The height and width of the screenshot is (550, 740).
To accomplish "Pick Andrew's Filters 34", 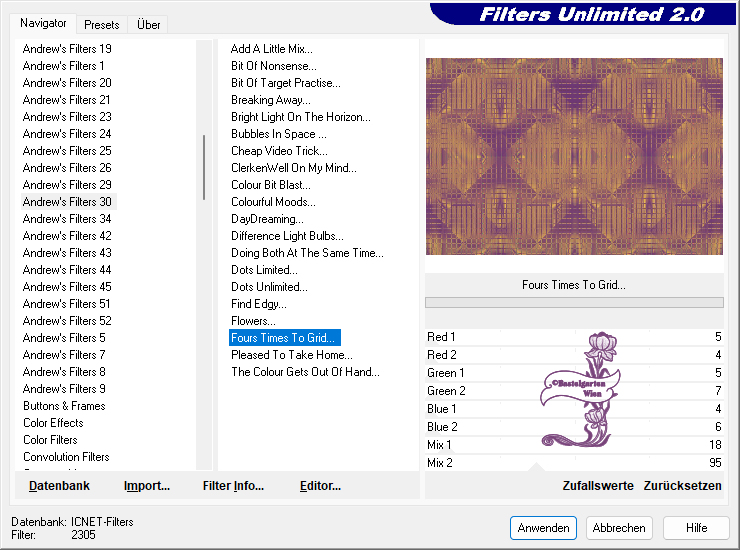I will point(67,219).
